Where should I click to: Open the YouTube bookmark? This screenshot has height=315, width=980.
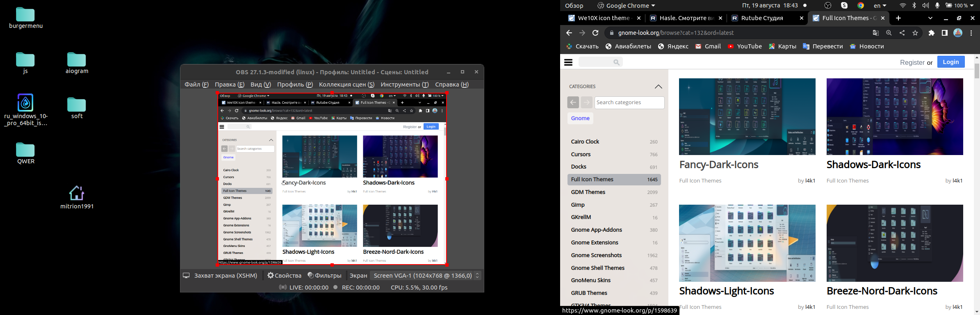745,46
